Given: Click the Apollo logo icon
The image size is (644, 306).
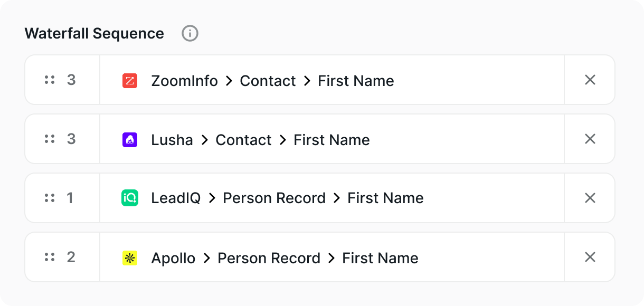Looking at the screenshot, I should click(130, 258).
